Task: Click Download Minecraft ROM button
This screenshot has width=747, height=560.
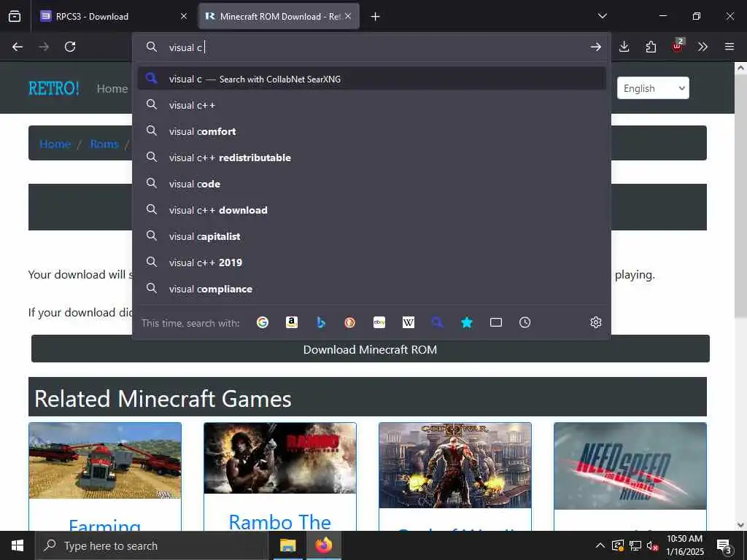Action: pyautogui.click(x=370, y=349)
